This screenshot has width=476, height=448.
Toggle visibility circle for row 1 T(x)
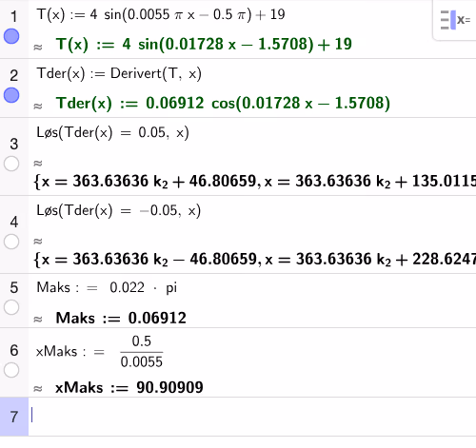11,36
